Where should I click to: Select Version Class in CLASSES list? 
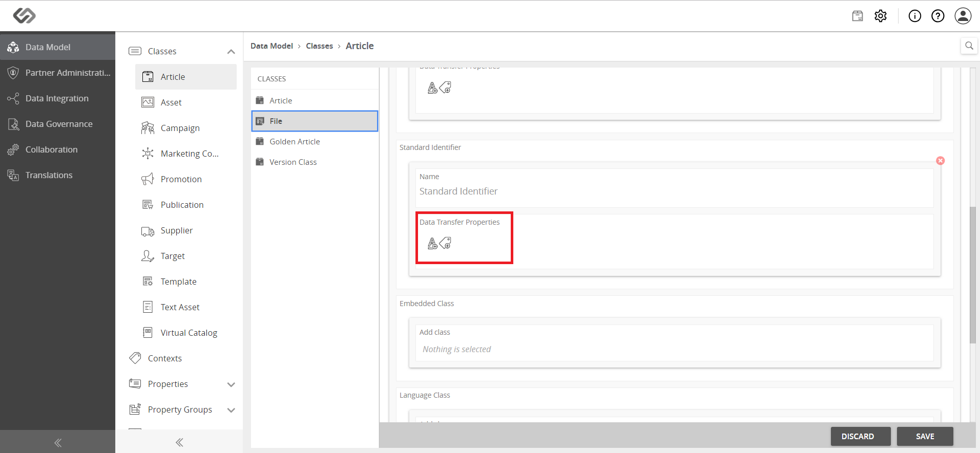coord(315,162)
